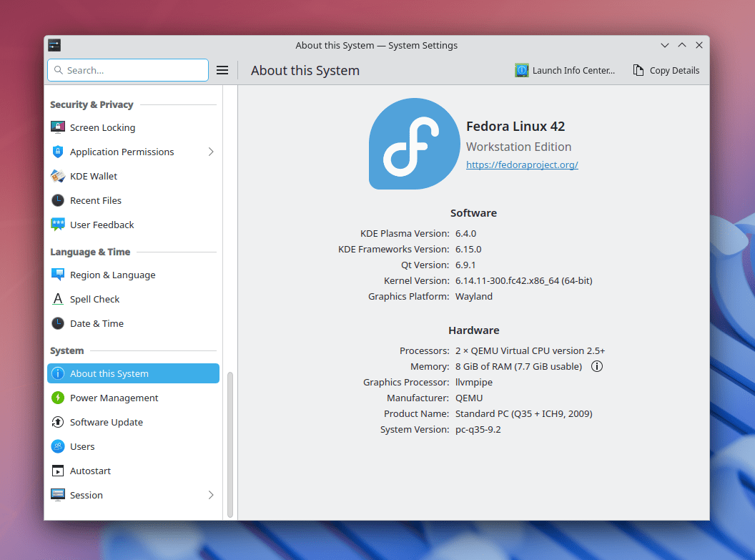The height and width of the screenshot is (560, 755).
Task: Click the Launch Info Center icon
Action: coord(521,70)
